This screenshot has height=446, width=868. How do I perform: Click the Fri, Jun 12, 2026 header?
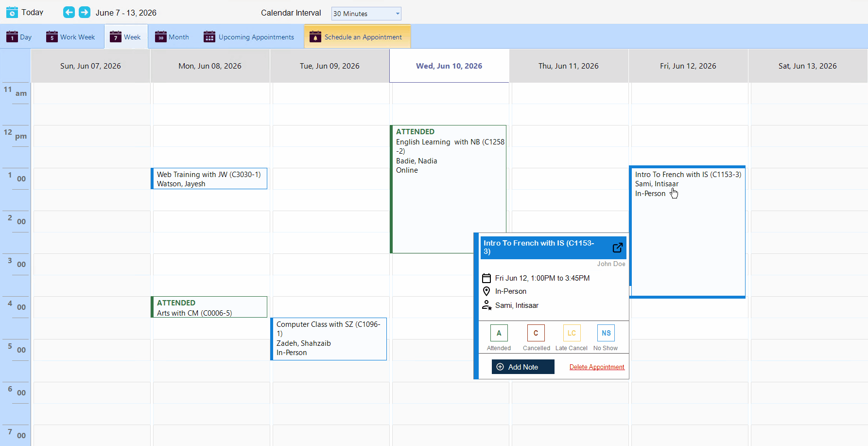[688, 66]
